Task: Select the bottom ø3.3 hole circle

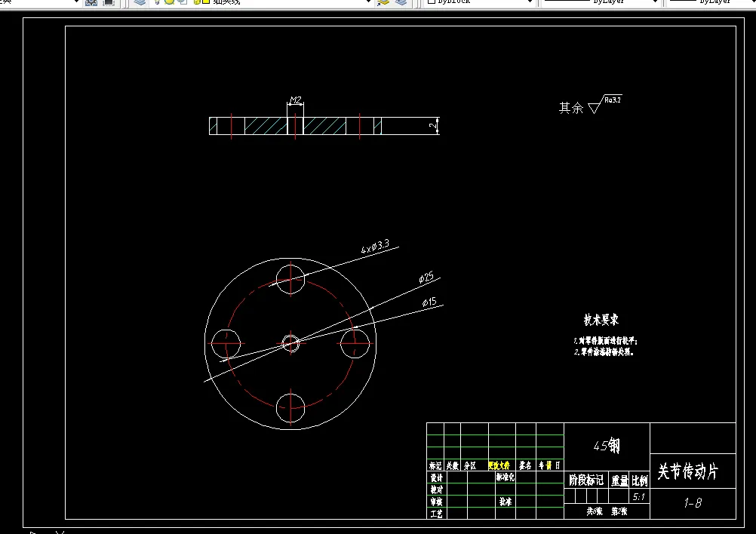Action: pyautogui.click(x=290, y=408)
